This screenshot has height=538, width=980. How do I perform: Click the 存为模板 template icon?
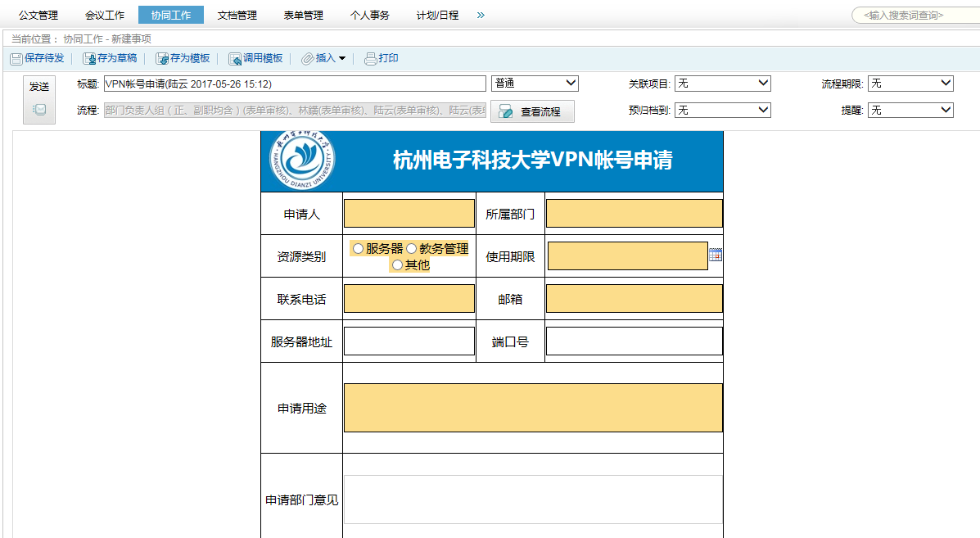coord(162,59)
